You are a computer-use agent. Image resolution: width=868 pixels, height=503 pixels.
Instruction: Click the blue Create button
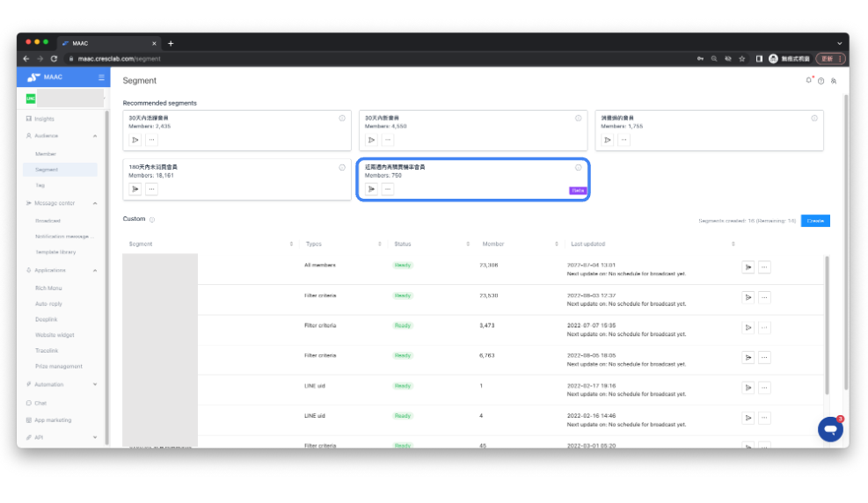[815, 221]
